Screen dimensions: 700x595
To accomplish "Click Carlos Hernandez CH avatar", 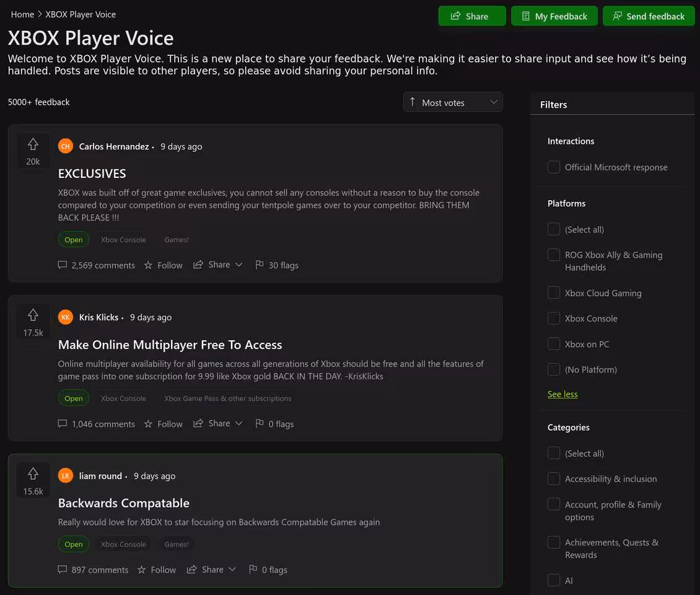I will pyautogui.click(x=66, y=146).
